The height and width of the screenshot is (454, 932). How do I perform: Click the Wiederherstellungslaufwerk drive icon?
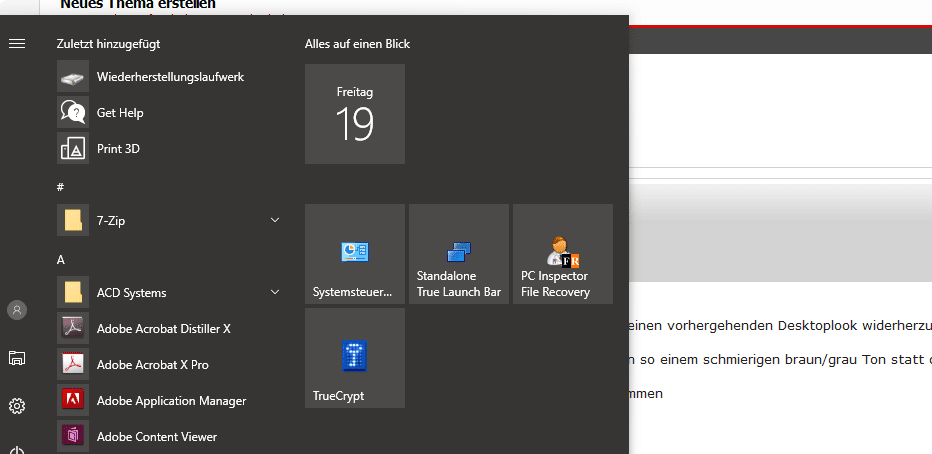pyautogui.click(x=73, y=76)
